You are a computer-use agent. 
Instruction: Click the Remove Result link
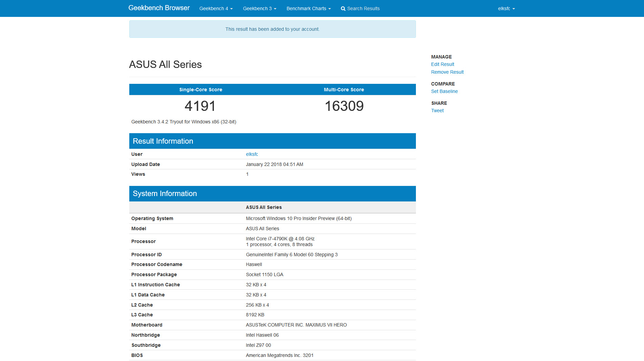coord(447,72)
